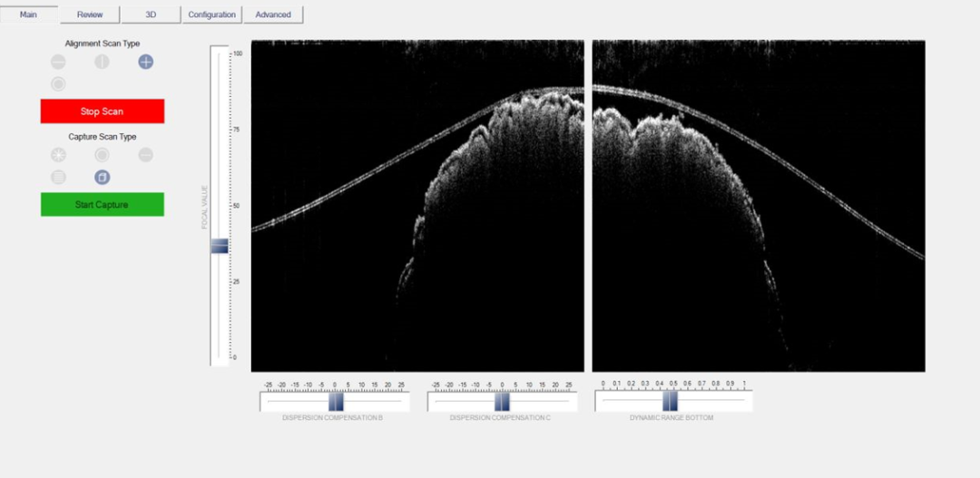Click the "Capture Scan Type" label
The width and height of the screenshot is (980, 478).
coord(103,137)
